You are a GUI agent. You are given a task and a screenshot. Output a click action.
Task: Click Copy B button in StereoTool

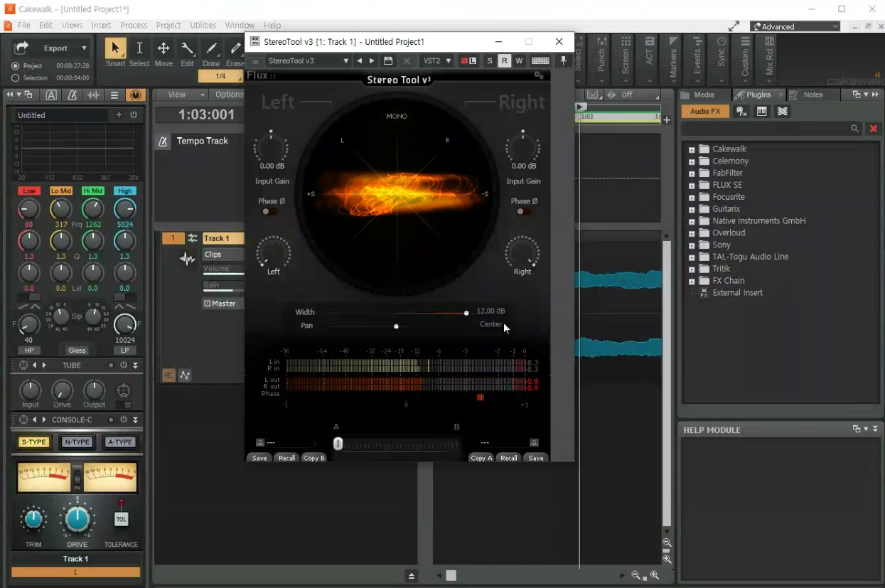[x=313, y=459]
